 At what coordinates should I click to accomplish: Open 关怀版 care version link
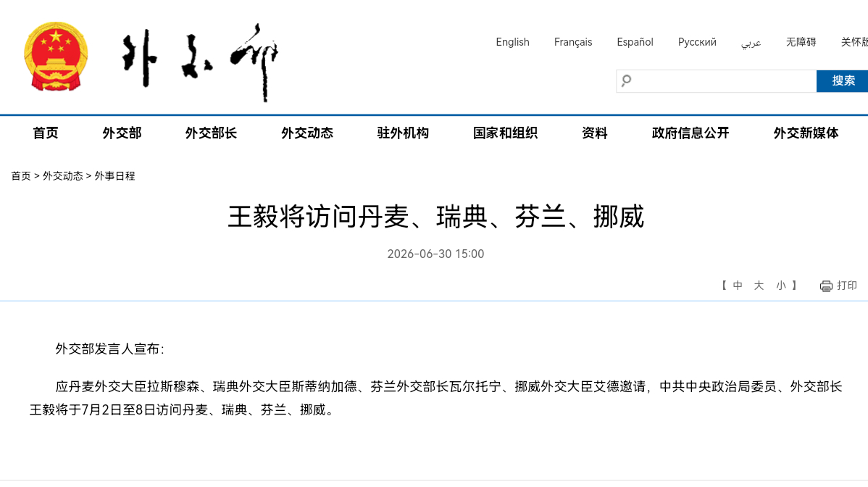pos(854,42)
